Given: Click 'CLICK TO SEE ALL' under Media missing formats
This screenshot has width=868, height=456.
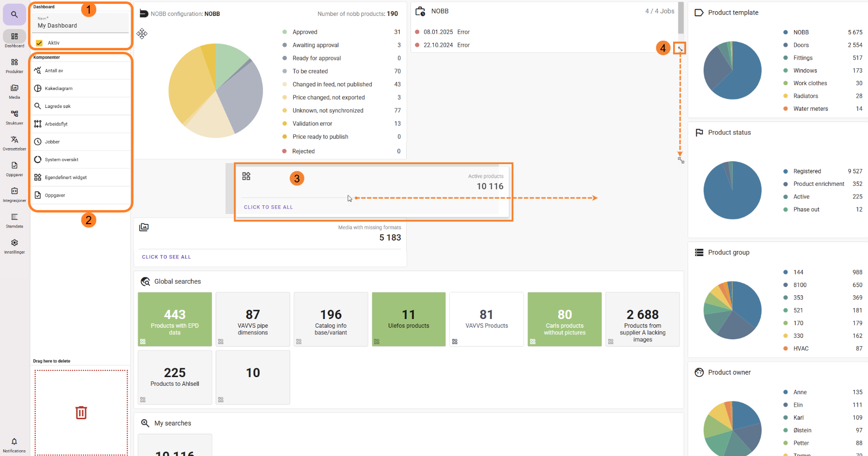Looking at the screenshot, I should coord(166,257).
